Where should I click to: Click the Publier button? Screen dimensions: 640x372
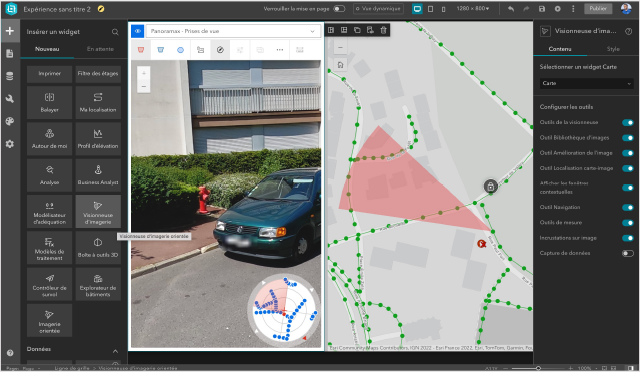(598, 9)
